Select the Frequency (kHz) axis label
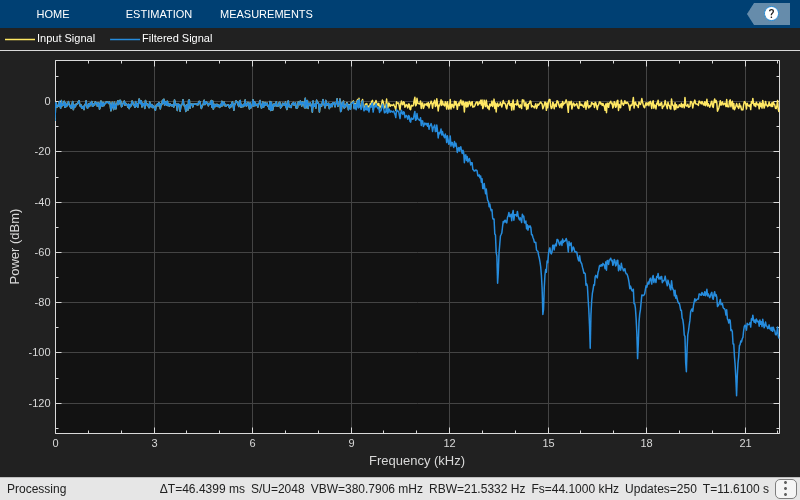The height and width of the screenshot is (500, 800). (x=417, y=461)
